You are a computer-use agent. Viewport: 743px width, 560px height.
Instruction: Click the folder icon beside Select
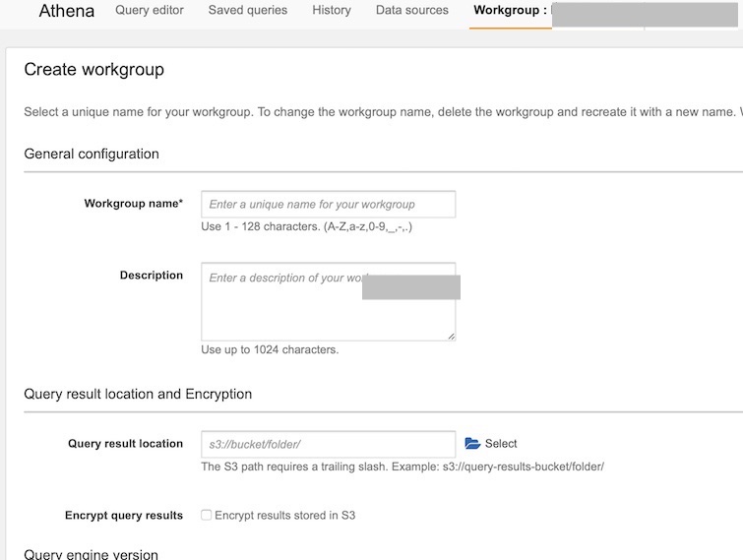472,444
